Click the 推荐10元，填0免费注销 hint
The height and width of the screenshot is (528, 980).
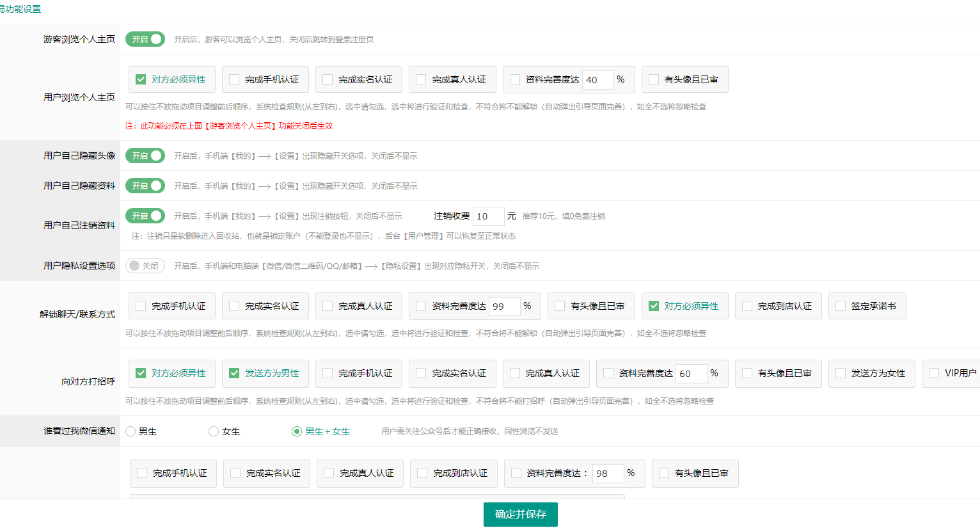point(564,216)
